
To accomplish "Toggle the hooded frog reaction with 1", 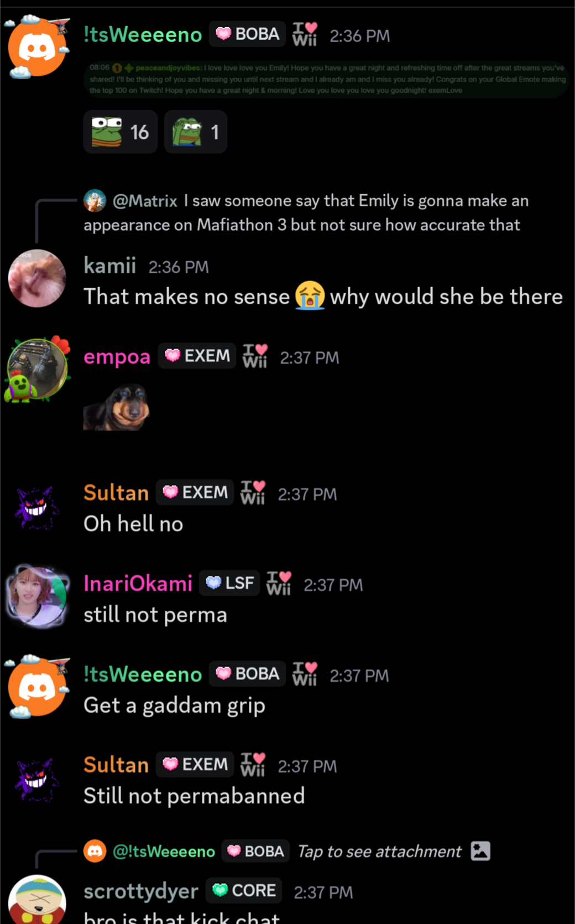I will coord(196,132).
